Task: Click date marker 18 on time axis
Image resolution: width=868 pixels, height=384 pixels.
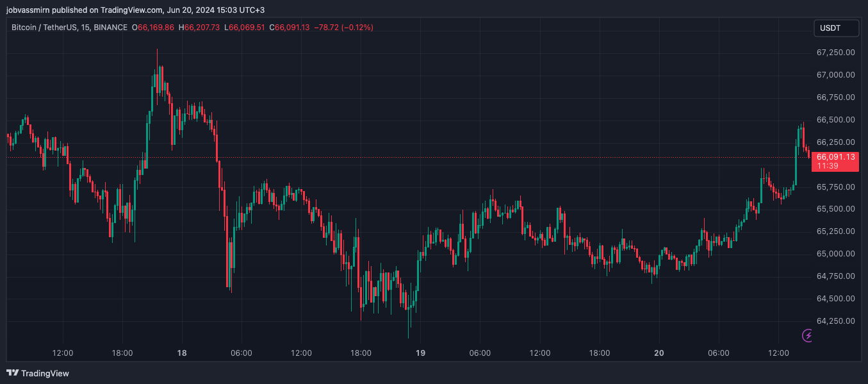Action: click(x=182, y=353)
